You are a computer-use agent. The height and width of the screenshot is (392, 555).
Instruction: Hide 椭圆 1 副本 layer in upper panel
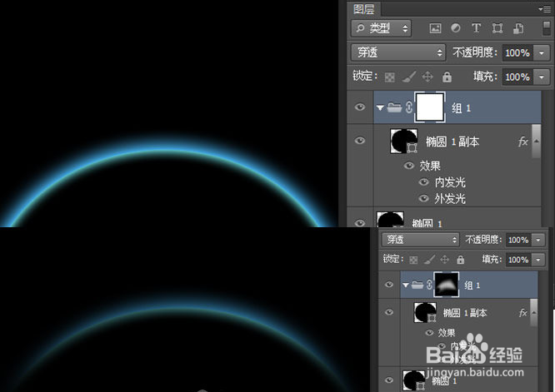[360, 141]
